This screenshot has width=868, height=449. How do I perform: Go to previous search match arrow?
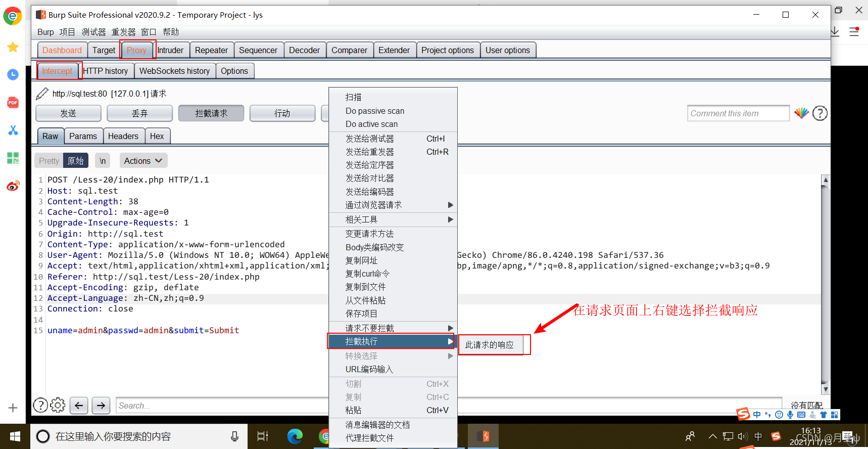click(x=79, y=406)
